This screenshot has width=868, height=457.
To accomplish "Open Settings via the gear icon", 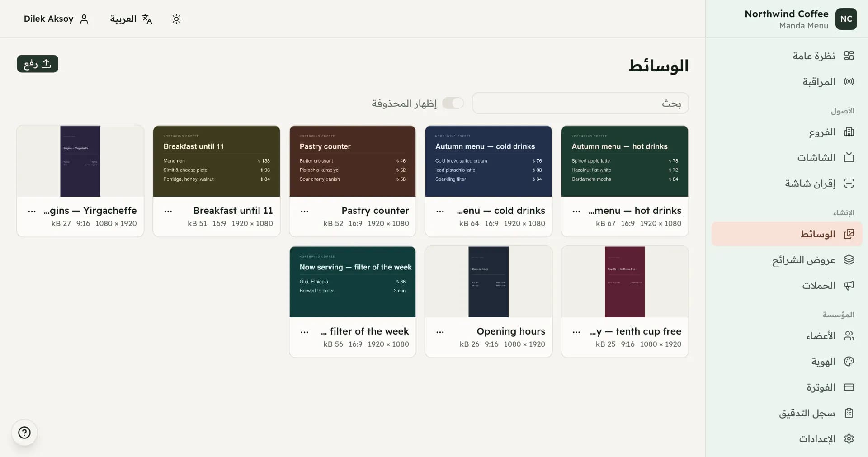I will coord(849,439).
